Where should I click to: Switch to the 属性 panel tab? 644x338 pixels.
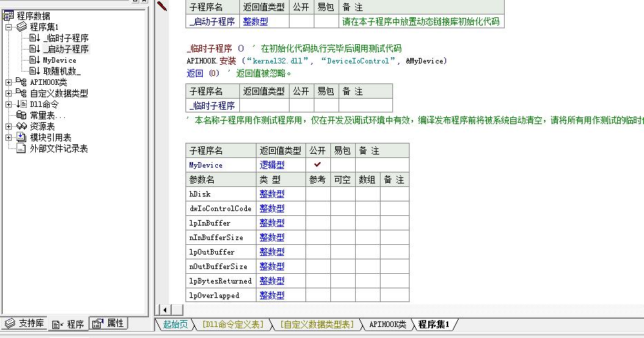point(109,324)
